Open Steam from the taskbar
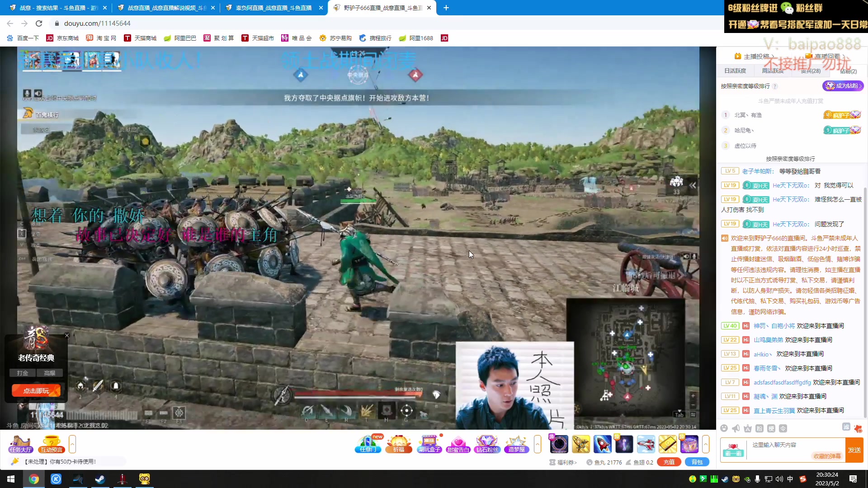The image size is (868, 488). 100,479
